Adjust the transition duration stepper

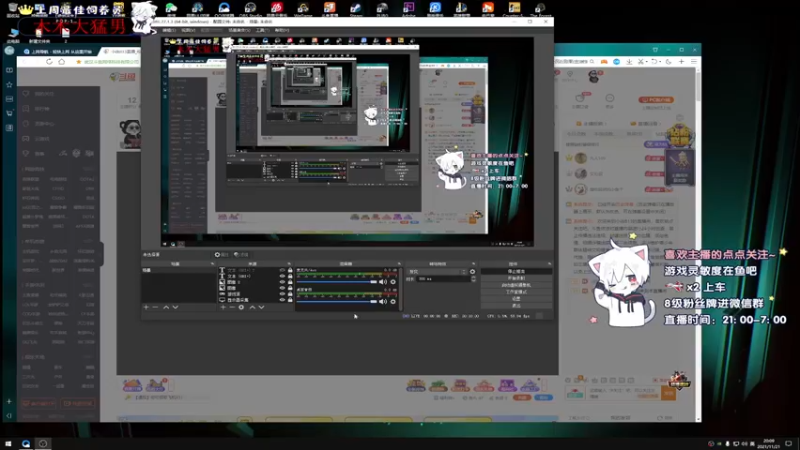(473, 279)
